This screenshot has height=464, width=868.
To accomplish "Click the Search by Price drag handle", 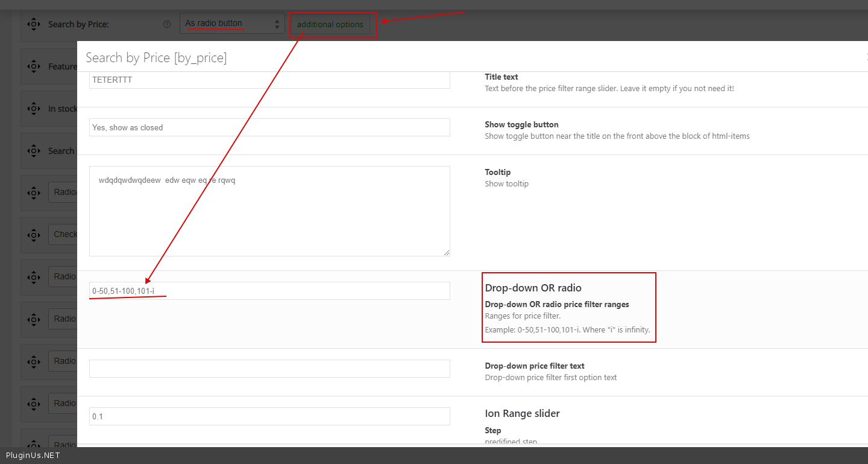I will [x=33, y=25].
